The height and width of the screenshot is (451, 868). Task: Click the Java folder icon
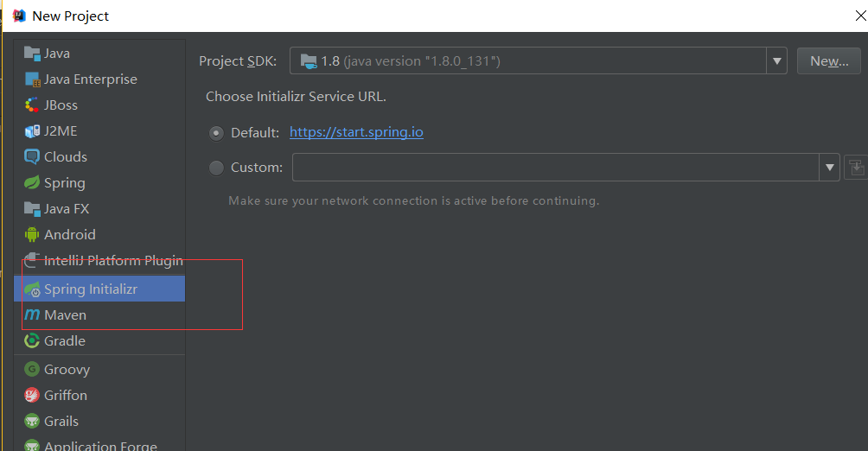coord(32,54)
